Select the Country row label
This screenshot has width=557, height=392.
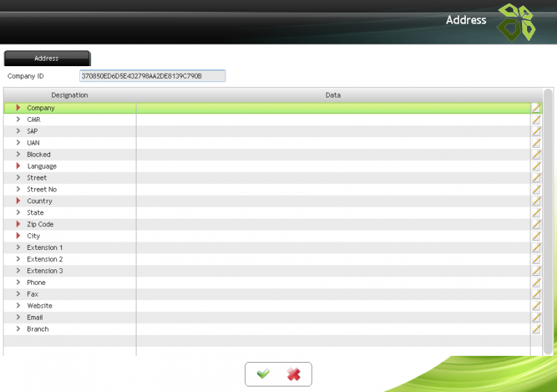(40, 201)
